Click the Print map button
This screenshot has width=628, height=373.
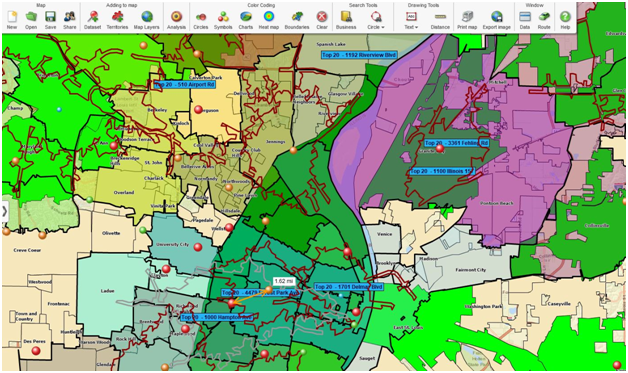(x=467, y=20)
